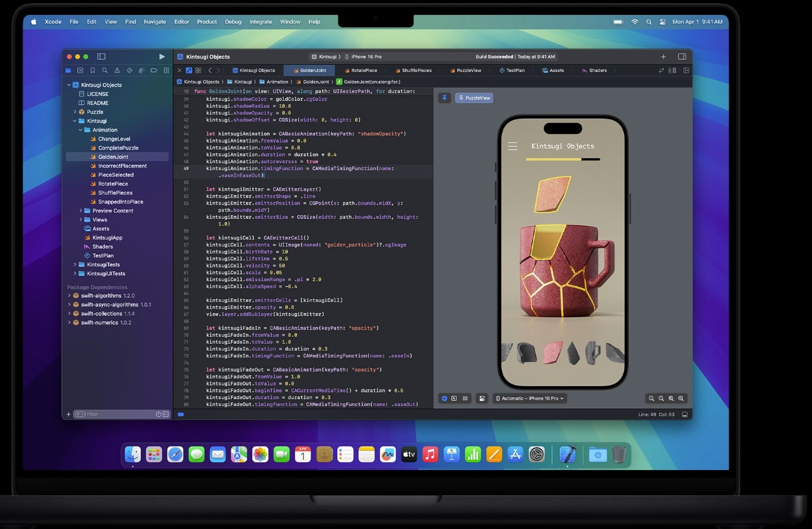812x529 pixels.
Task: Open the Breakpoint navigator icon
Action: (x=154, y=70)
